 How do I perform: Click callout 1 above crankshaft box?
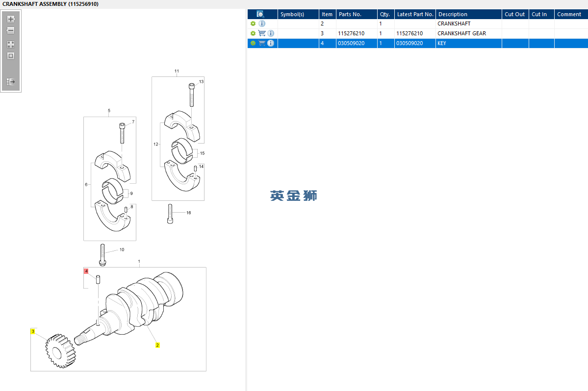pyautogui.click(x=139, y=262)
